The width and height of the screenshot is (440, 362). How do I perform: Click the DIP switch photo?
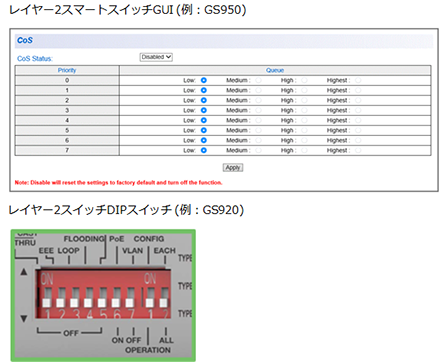103,295
